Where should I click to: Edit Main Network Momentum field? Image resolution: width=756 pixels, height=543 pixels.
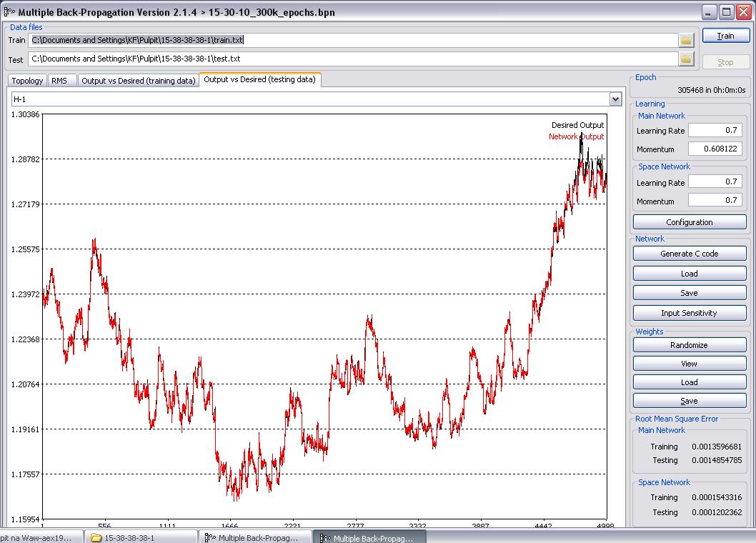715,149
